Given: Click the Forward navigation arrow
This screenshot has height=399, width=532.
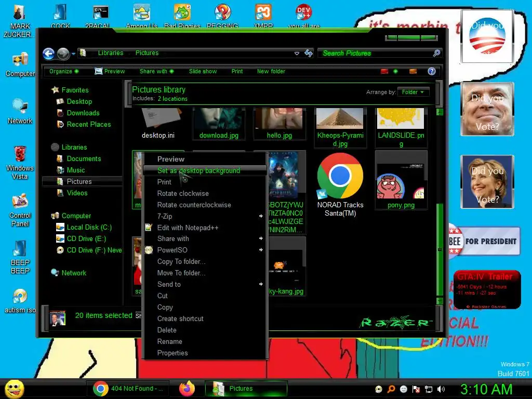Looking at the screenshot, I should point(63,54).
